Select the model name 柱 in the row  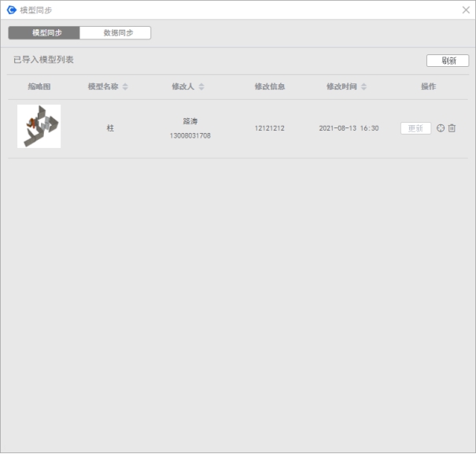pos(110,127)
